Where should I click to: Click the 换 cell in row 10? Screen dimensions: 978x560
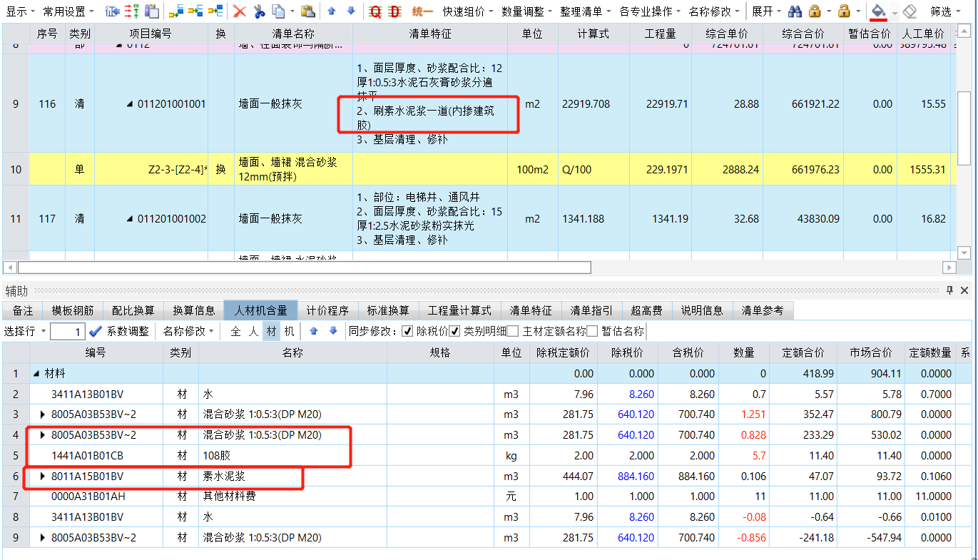[221, 170]
